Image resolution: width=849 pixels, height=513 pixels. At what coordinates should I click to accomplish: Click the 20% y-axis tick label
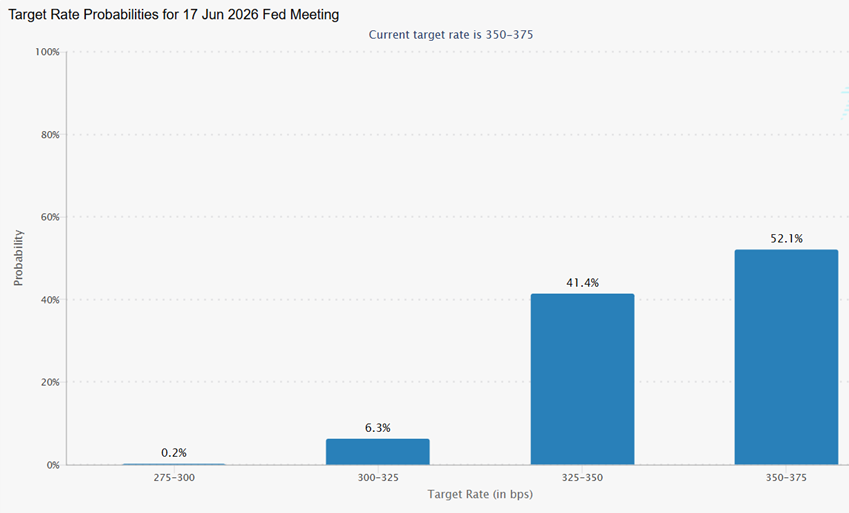pos(49,382)
